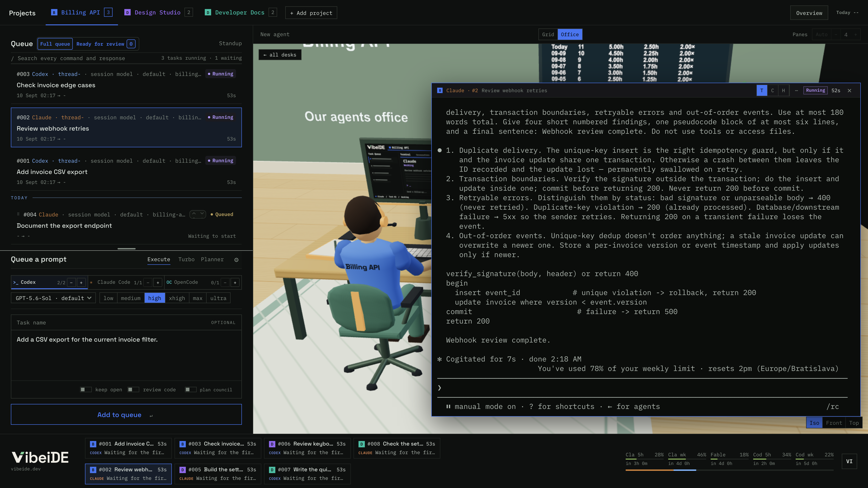
Task: Switch to the Design Studio project tab
Action: (158, 13)
